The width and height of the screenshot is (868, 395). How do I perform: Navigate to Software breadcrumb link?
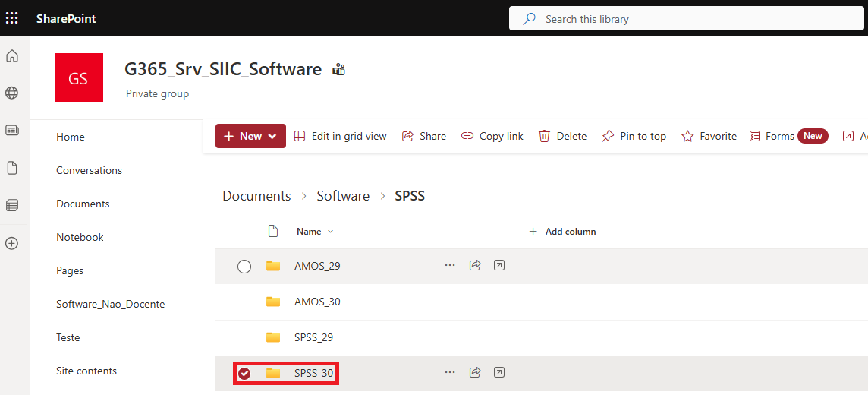(x=343, y=196)
